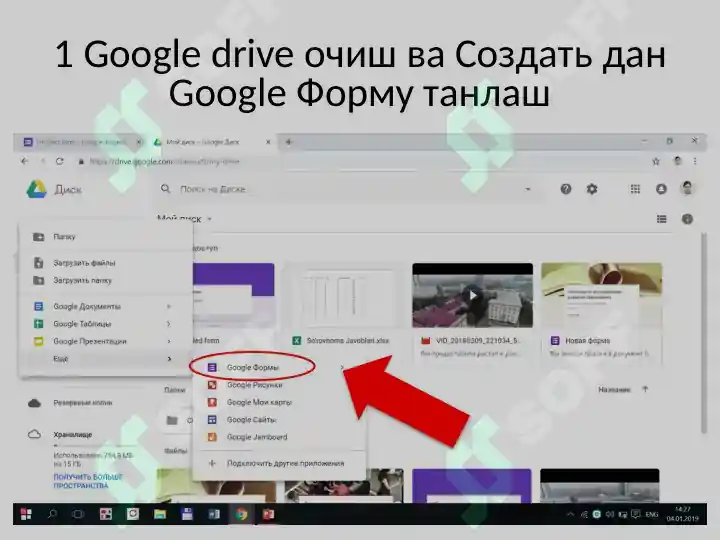Screen dimensions: 720x540
Task: Click the Хранилище cloud outline icon
Action: 34,434
